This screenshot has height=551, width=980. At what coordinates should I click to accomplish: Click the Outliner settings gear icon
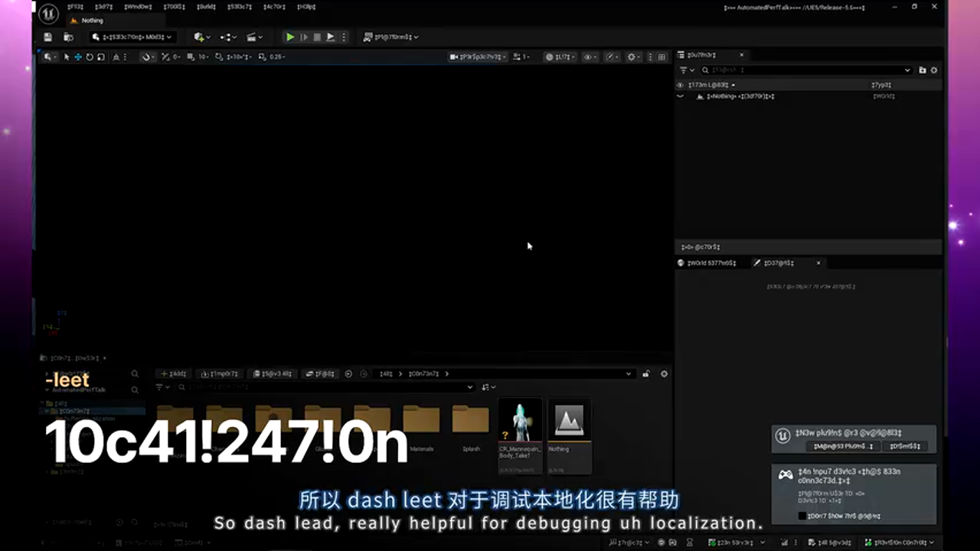(933, 70)
